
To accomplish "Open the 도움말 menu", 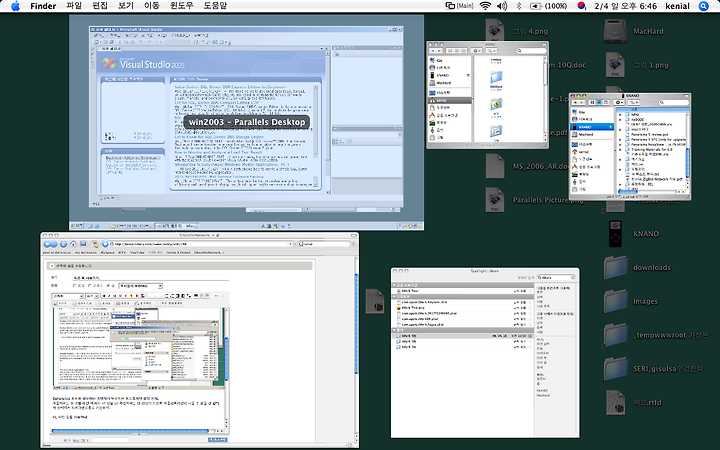I will click(x=215, y=6).
